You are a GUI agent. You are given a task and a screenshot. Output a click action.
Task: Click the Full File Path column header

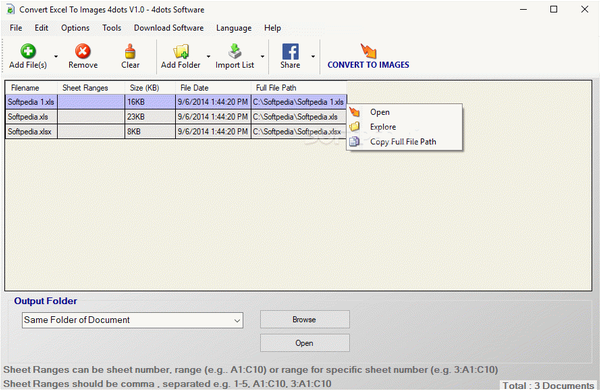tap(299, 88)
